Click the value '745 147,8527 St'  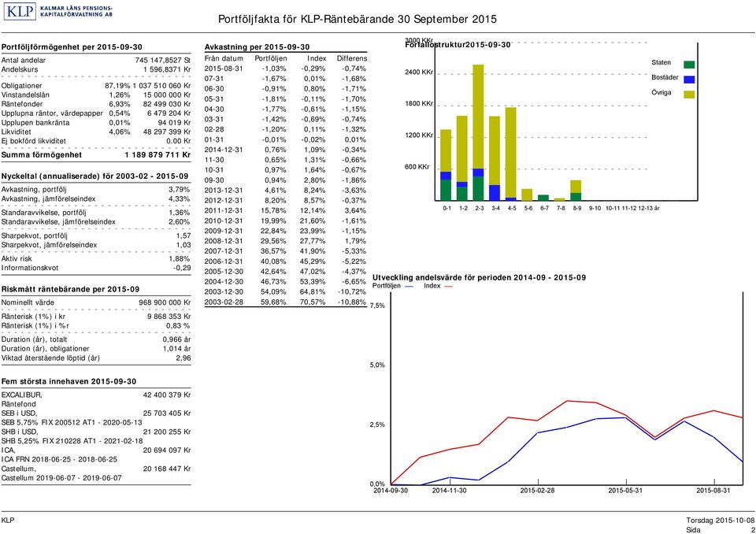click(163, 61)
